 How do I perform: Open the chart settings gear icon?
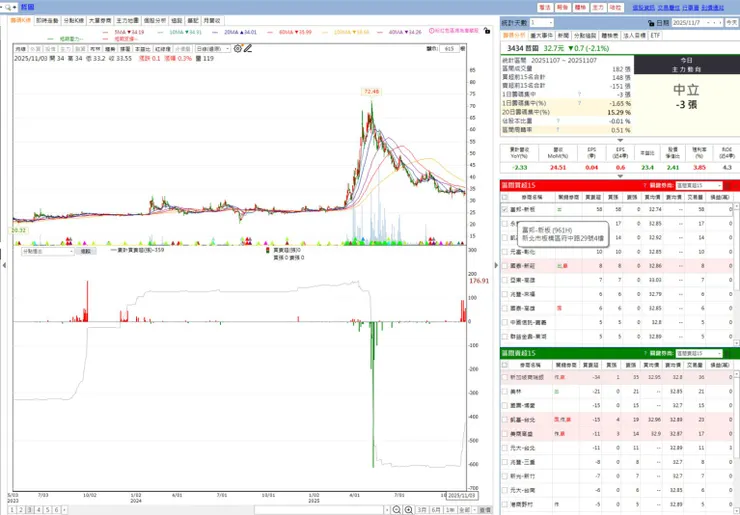[238, 48]
